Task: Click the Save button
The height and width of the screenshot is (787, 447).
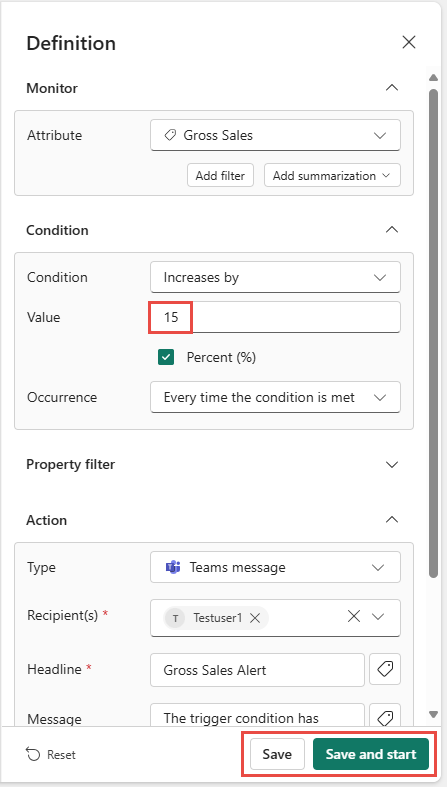Action: [277, 754]
